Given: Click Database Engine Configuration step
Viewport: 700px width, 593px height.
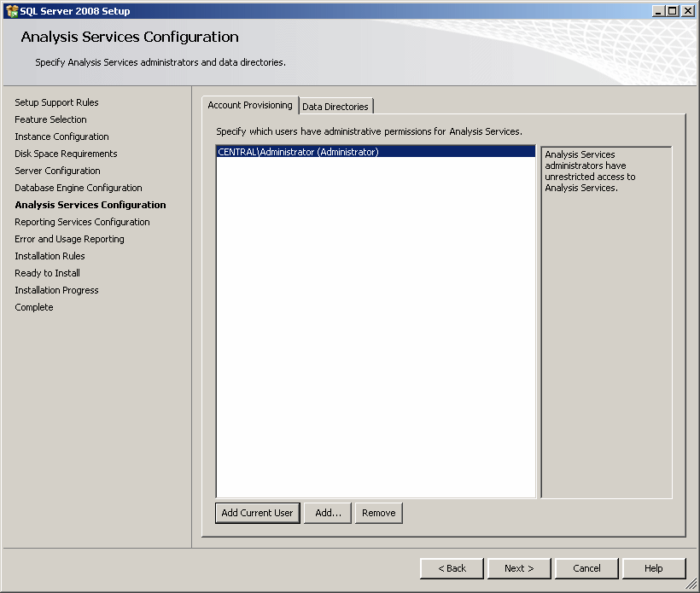Looking at the screenshot, I should pyautogui.click(x=79, y=188).
